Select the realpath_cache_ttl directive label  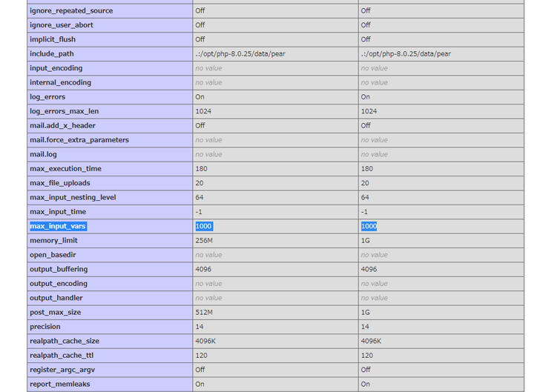(x=62, y=356)
